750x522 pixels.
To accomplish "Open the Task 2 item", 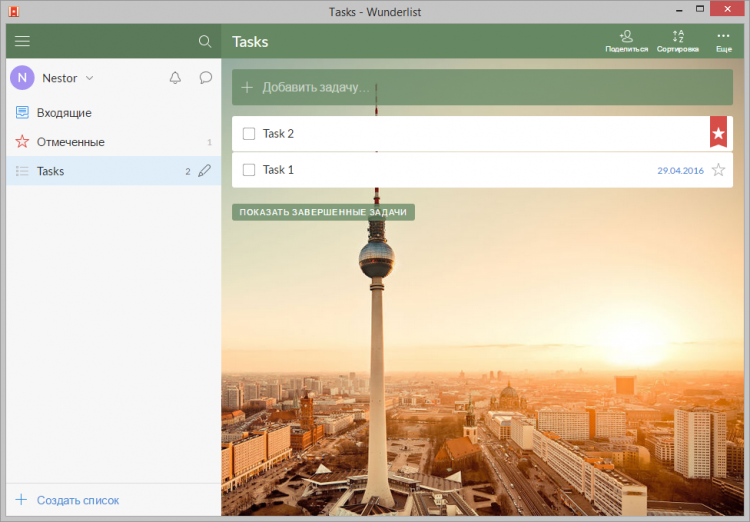I will click(482, 133).
